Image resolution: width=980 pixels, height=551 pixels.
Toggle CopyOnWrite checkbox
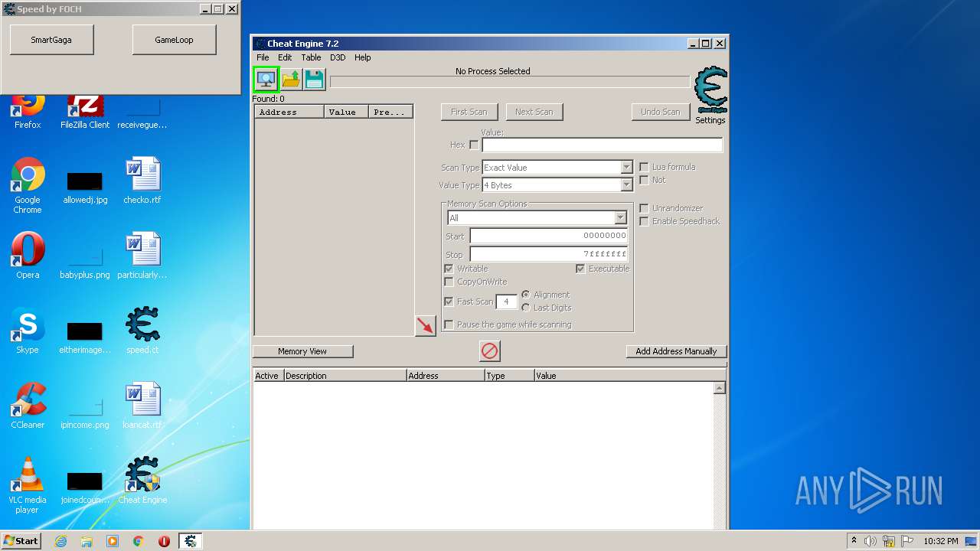(449, 282)
